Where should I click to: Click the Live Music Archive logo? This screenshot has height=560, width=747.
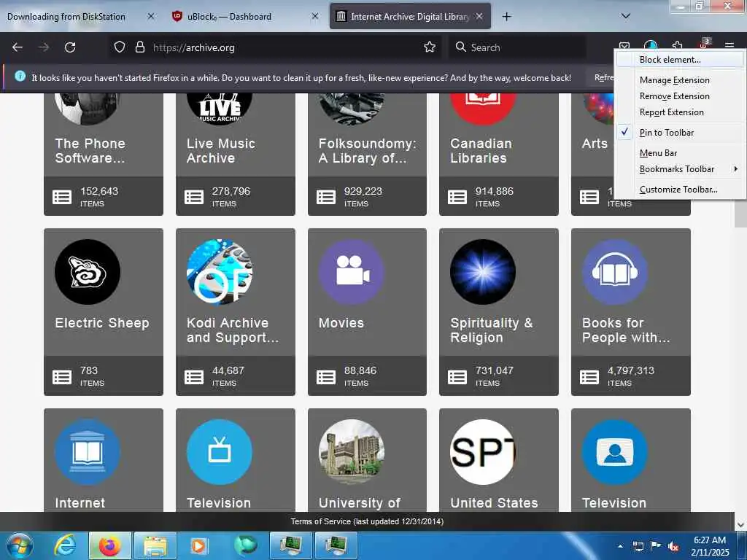point(220,109)
